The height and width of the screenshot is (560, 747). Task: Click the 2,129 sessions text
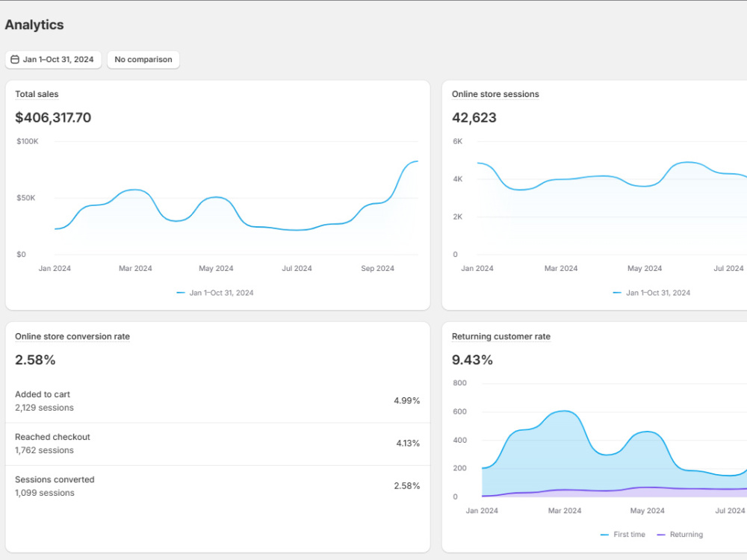(44, 408)
